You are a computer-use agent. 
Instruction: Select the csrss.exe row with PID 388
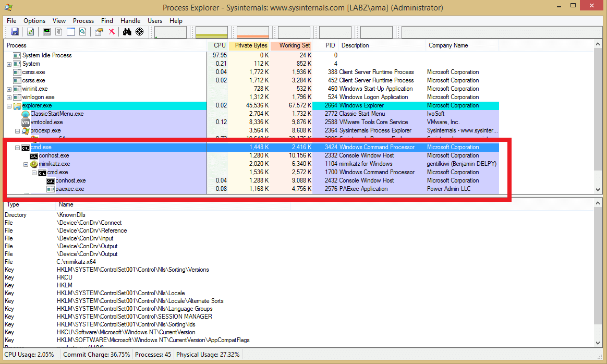[x=252, y=72]
